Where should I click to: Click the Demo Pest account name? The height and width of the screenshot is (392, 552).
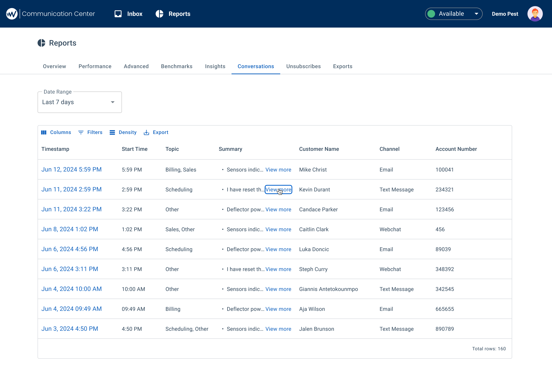coord(505,14)
